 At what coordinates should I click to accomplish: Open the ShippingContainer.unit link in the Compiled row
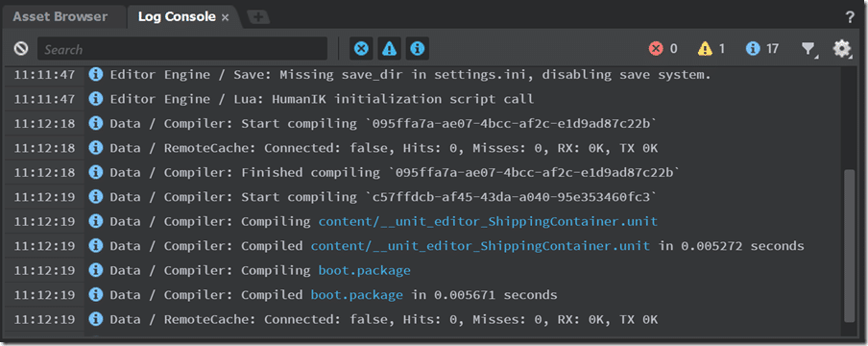(480, 246)
